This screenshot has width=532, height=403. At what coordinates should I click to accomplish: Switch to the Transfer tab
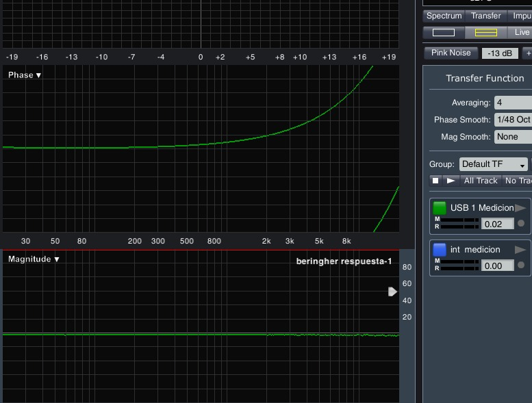click(x=486, y=16)
